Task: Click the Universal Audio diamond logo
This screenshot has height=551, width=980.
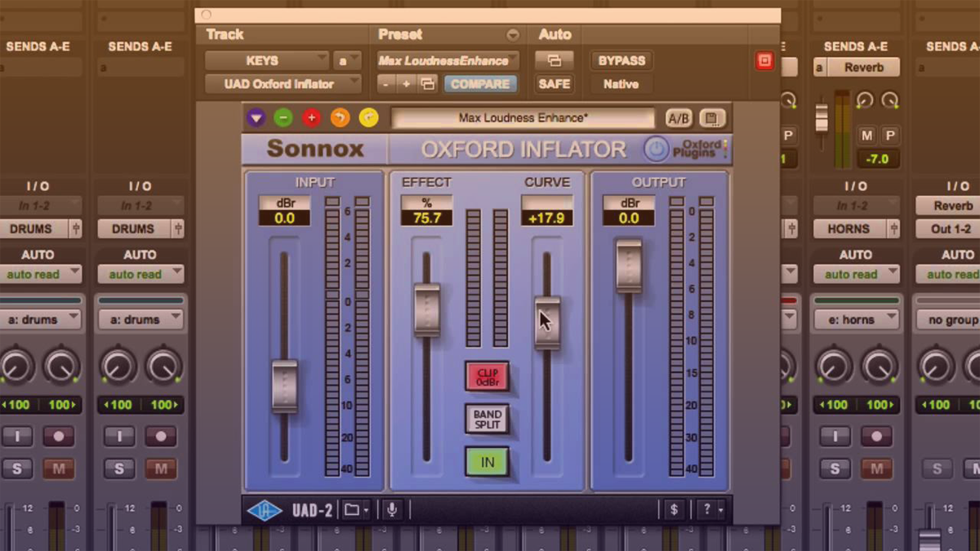Action: pos(265,510)
